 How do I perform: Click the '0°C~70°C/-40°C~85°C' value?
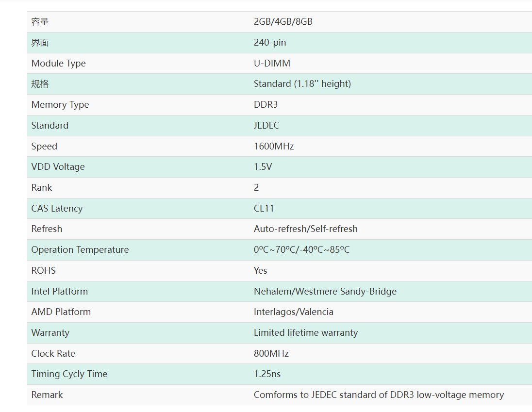(x=301, y=250)
